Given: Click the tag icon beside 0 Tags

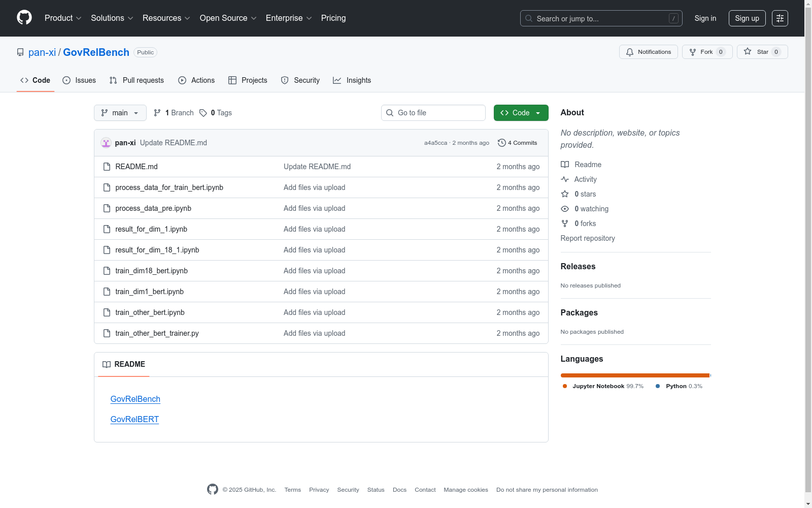Looking at the screenshot, I should tap(203, 113).
